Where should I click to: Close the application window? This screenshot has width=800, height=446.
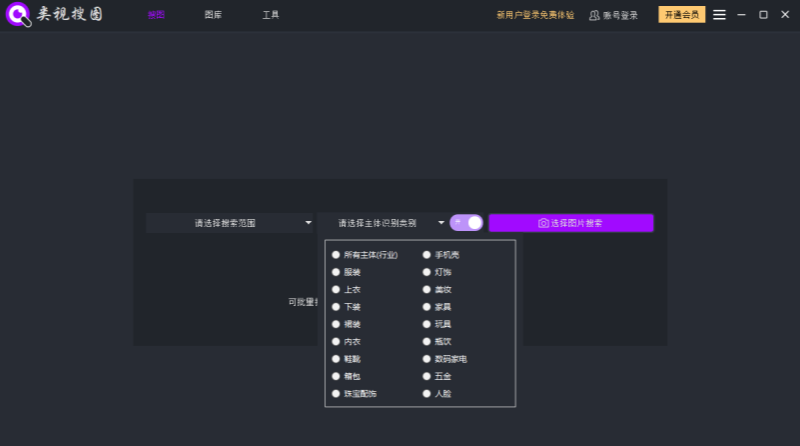pyautogui.click(x=785, y=15)
